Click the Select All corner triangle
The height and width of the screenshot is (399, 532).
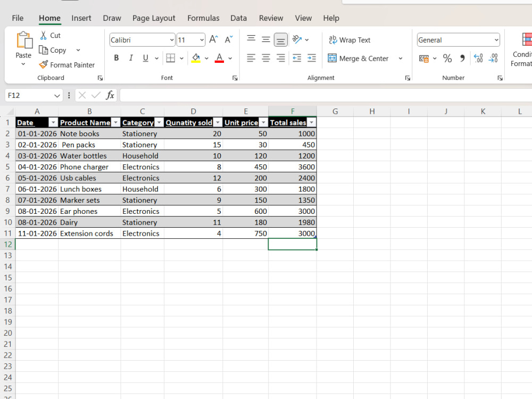(10, 111)
